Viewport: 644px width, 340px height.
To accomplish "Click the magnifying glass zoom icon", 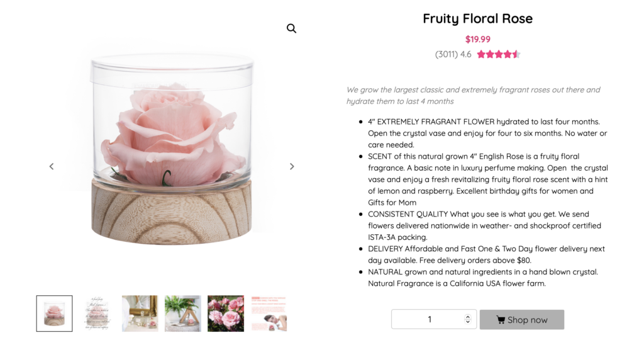I will click(x=291, y=28).
